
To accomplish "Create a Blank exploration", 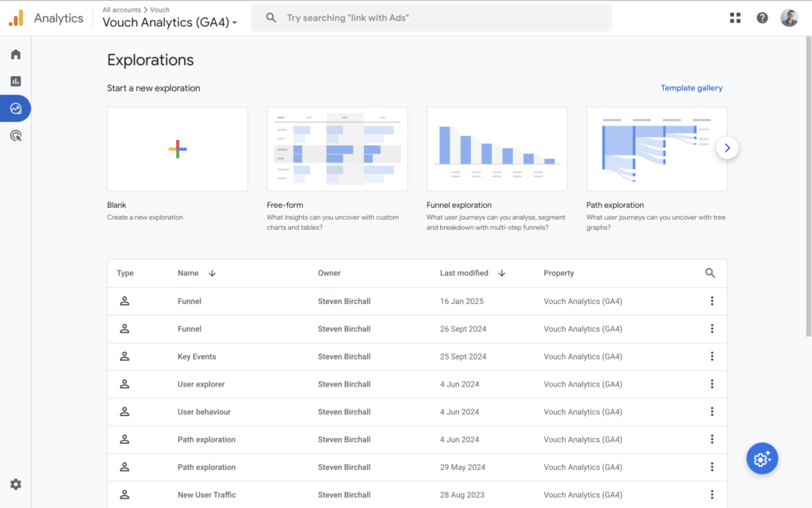I will [x=178, y=148].
